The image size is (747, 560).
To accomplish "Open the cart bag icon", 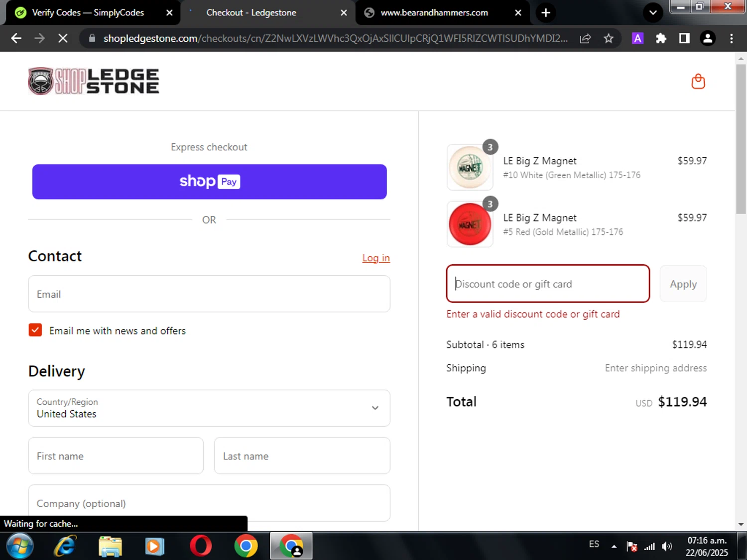I will click(698, 81).
